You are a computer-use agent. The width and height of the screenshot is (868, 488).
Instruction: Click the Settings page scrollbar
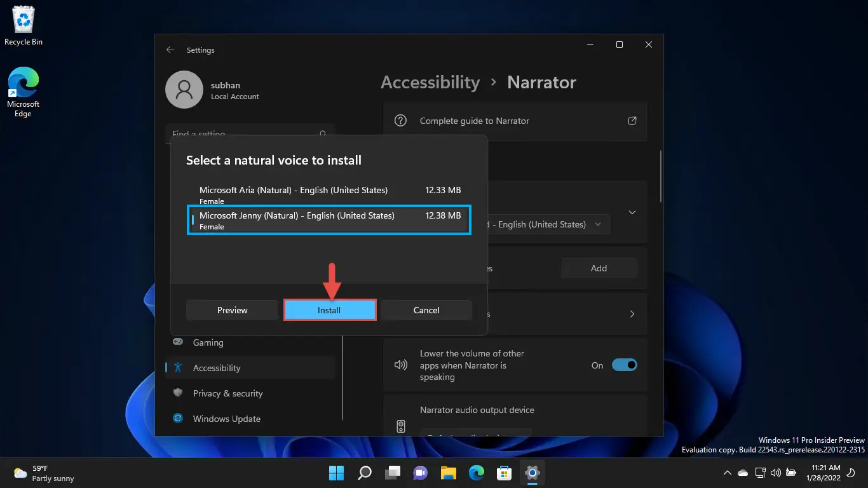point(661,176)
